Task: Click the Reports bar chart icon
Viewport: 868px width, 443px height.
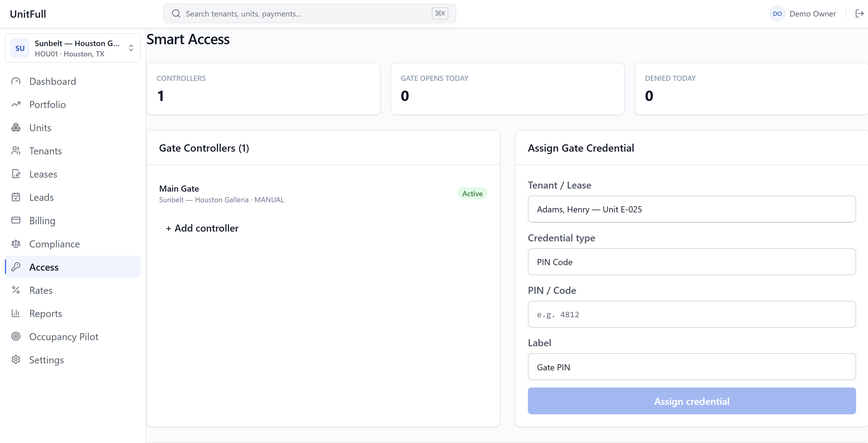Action: (16, 313)
